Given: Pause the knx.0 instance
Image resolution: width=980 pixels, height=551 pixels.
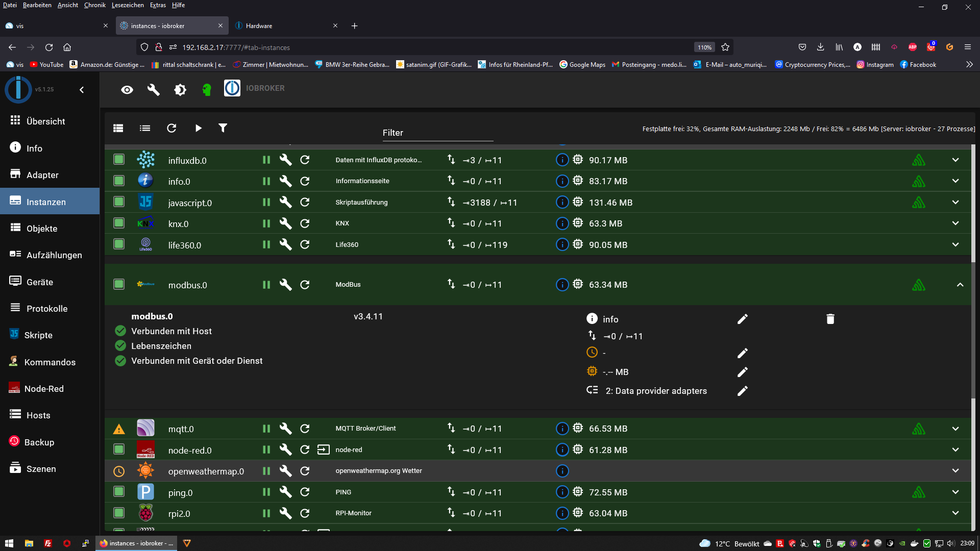Looking at the screenshot, I should pyautogui.click(x=266, y=223).
